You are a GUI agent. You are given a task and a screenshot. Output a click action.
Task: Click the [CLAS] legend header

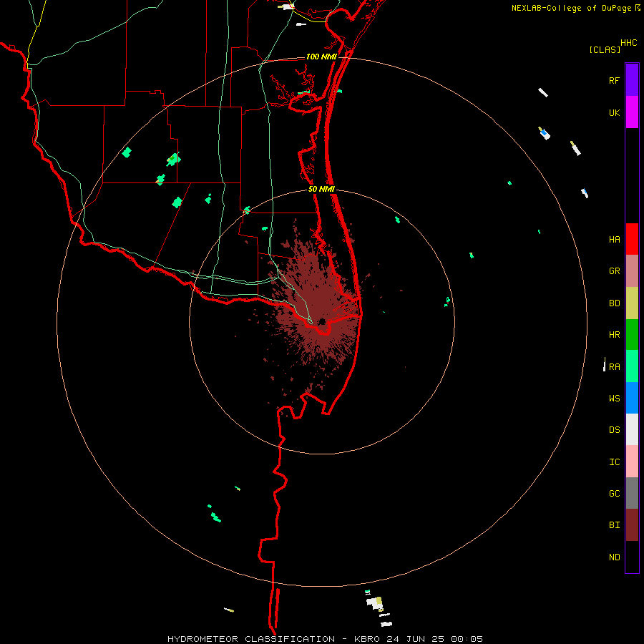tap(605, 49)
